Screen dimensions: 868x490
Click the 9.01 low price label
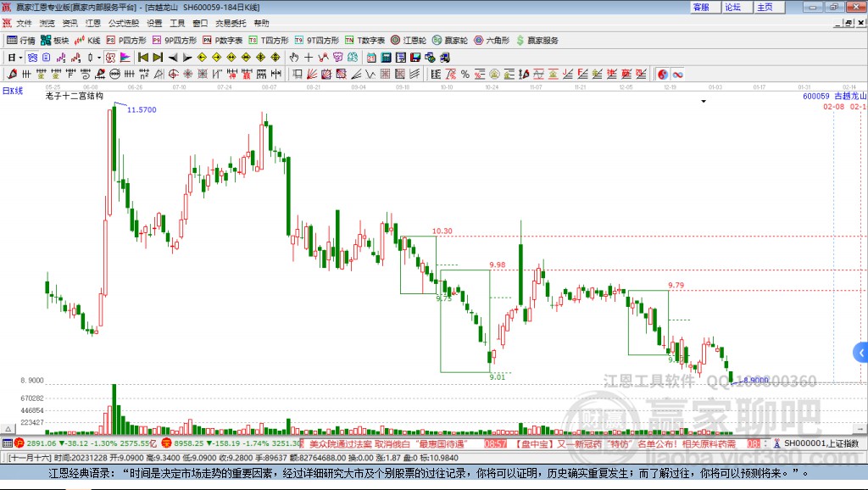(497, 376)
